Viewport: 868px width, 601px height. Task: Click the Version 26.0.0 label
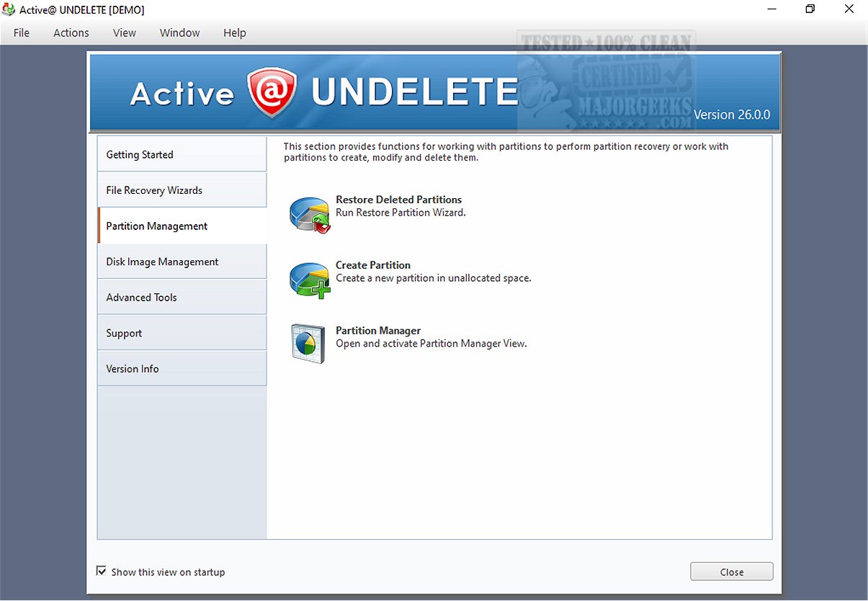click(731, 115)
